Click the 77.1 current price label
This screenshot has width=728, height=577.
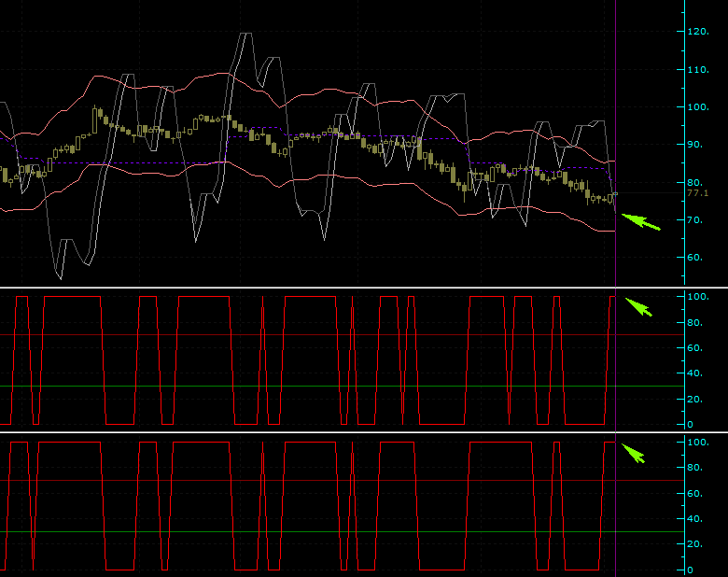click(x=698, y=192)
